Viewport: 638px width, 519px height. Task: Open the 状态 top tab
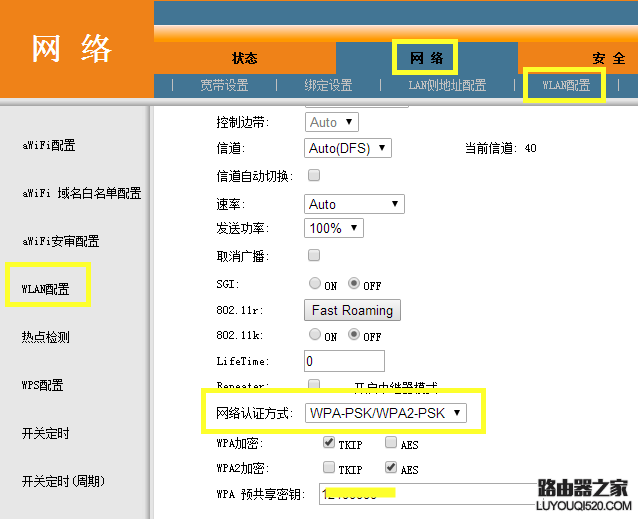[x=245, y=58]
